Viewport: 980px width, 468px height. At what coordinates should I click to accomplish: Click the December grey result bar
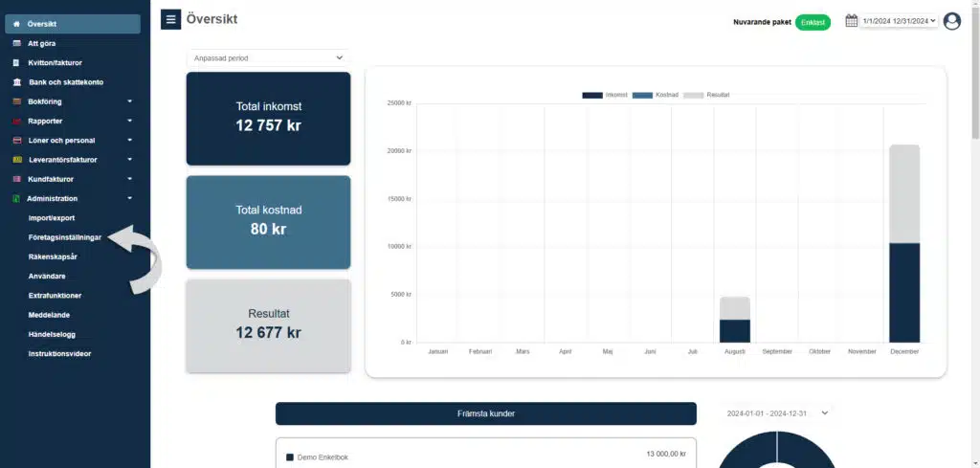pos(904,193)
